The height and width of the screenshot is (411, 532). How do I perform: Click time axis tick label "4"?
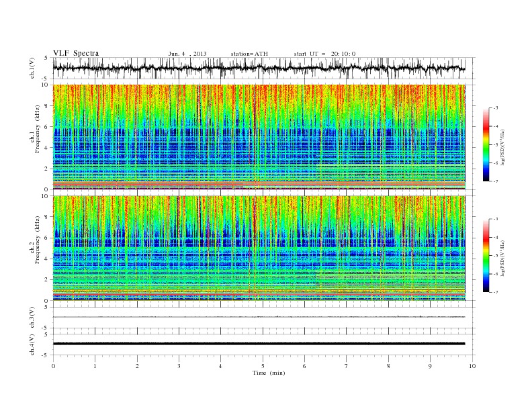point(220,366)
